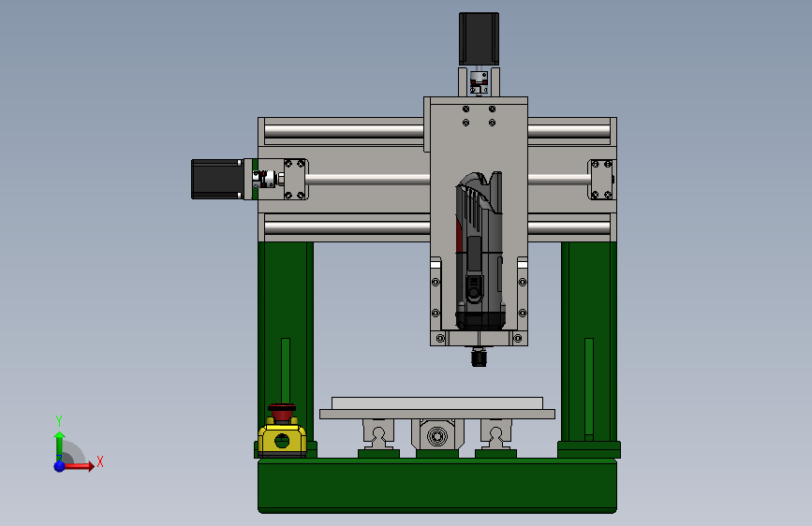
Task: Pick the black collet nut below the spindle
Action: (479, 358)
